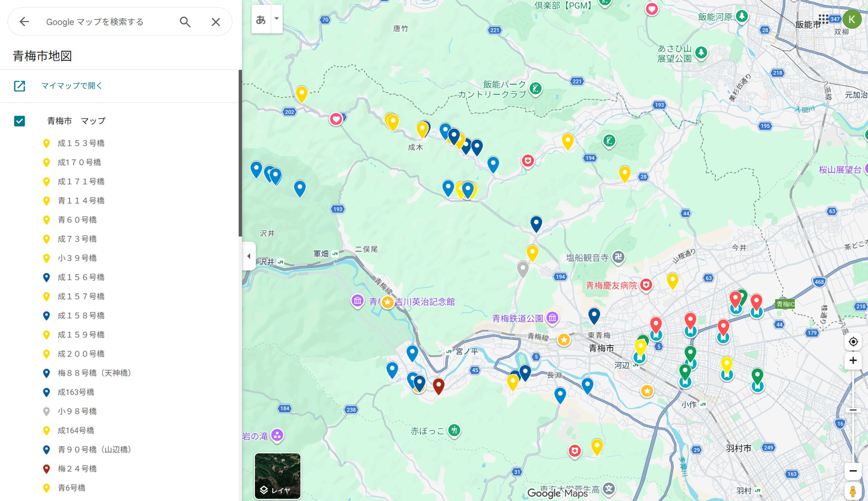Select the Street View pegman icon
This screenshot has height=501, width=868.
pos(853,491)
